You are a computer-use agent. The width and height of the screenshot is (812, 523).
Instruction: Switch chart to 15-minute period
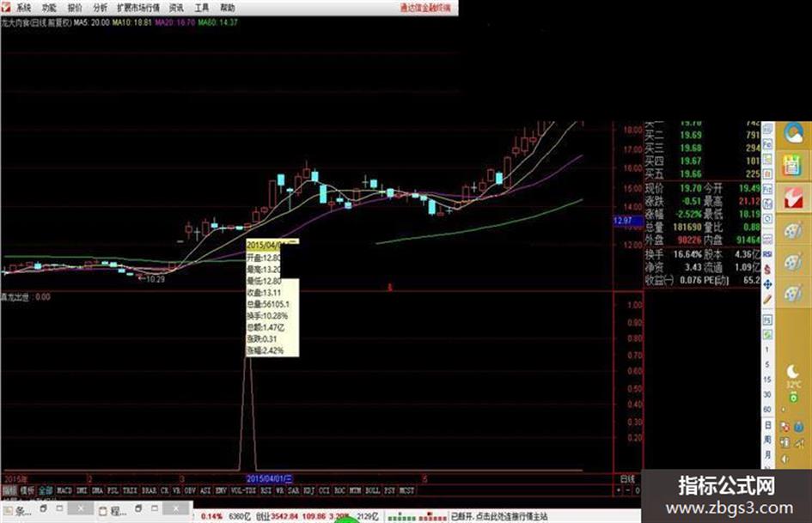(767, 380)
